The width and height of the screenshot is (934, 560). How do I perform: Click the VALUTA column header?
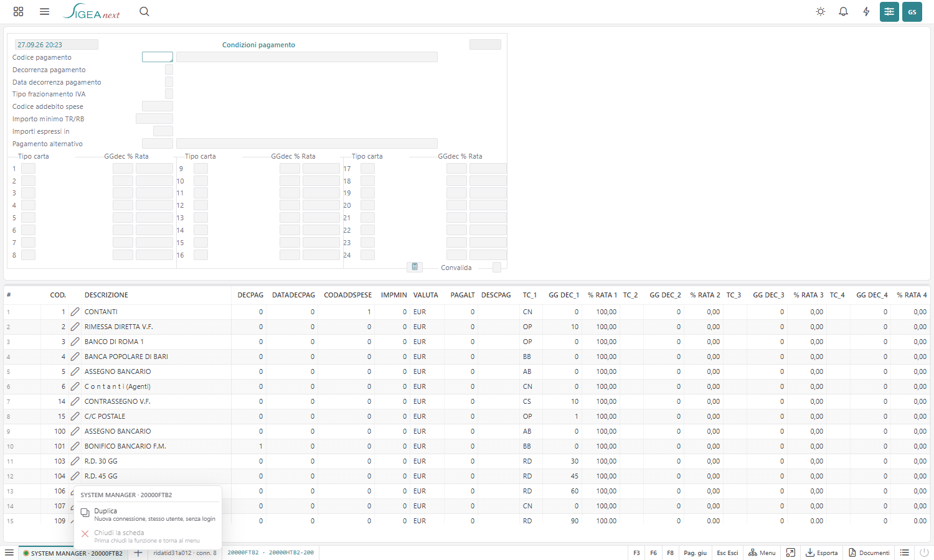coord(426,295)
